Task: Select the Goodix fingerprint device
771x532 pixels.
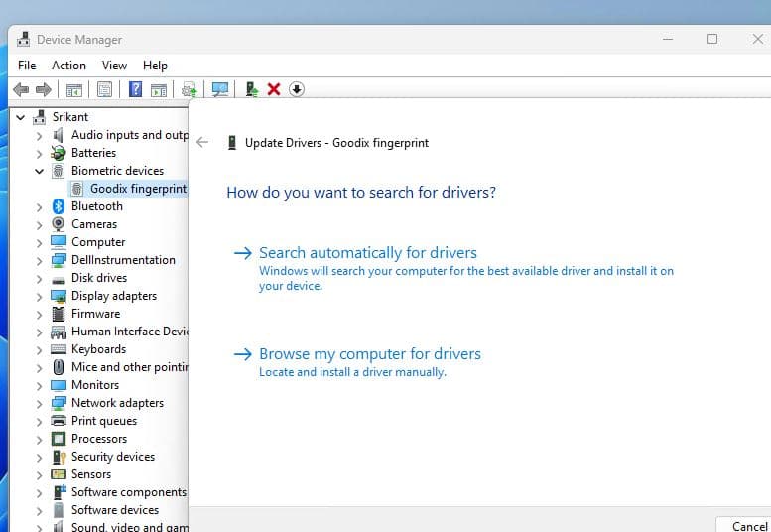Action: coord(137,189)
